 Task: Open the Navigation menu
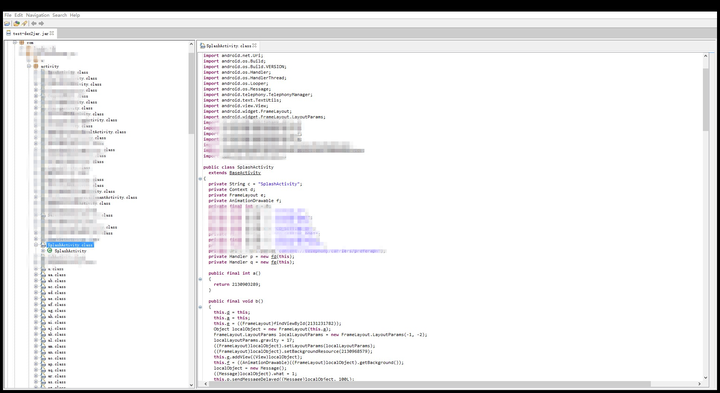click(38, 15)
